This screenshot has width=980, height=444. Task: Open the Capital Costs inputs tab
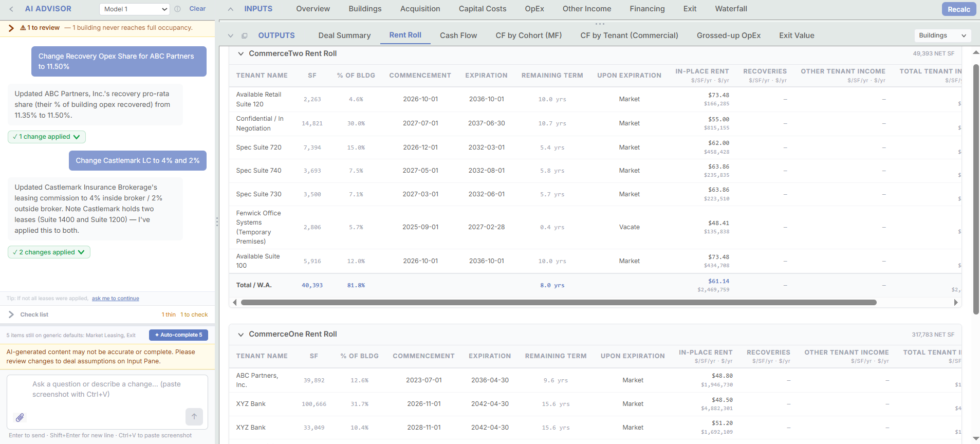click(x=483, y=9)
